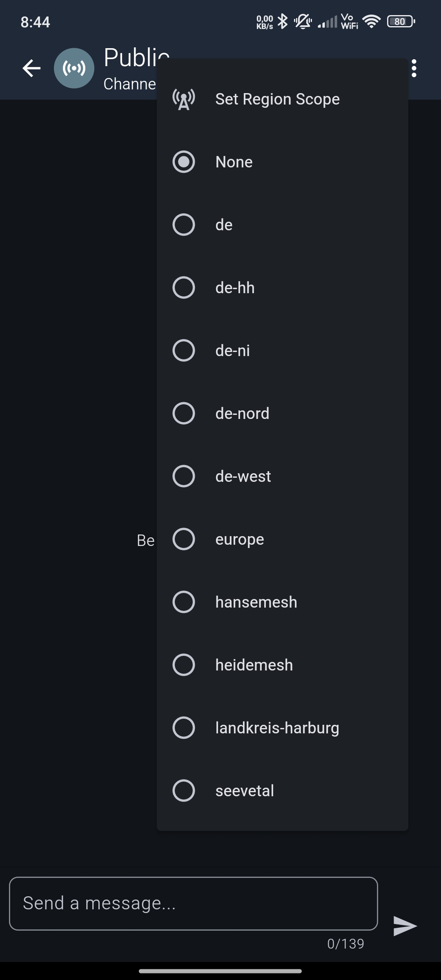Image resolution: width=441 pixels, height=980 pixels.
Task: Tap the back arrow icon
Action: tap(31, 68)
